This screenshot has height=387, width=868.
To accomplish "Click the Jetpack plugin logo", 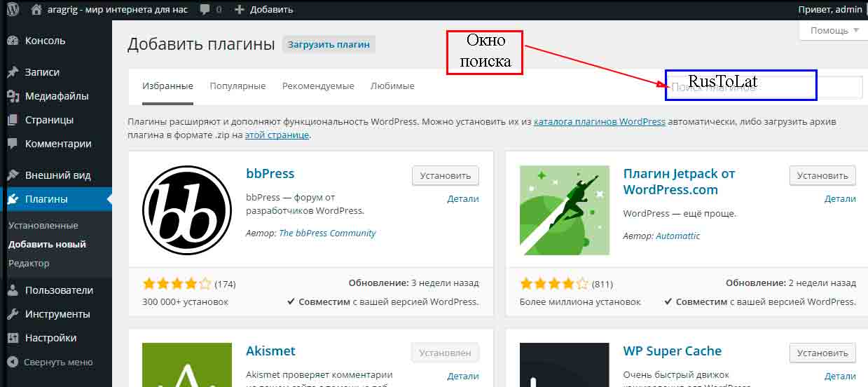I will (x=565, y=210).
